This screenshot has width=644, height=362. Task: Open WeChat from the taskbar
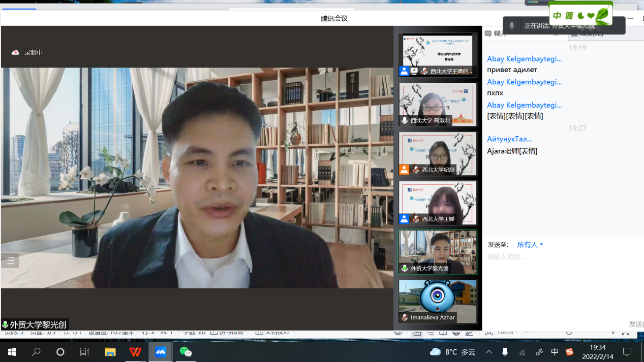[x=186, y=352]
